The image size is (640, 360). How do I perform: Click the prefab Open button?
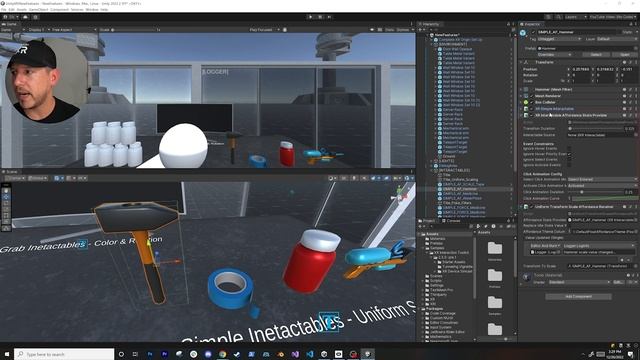[624, 54]
